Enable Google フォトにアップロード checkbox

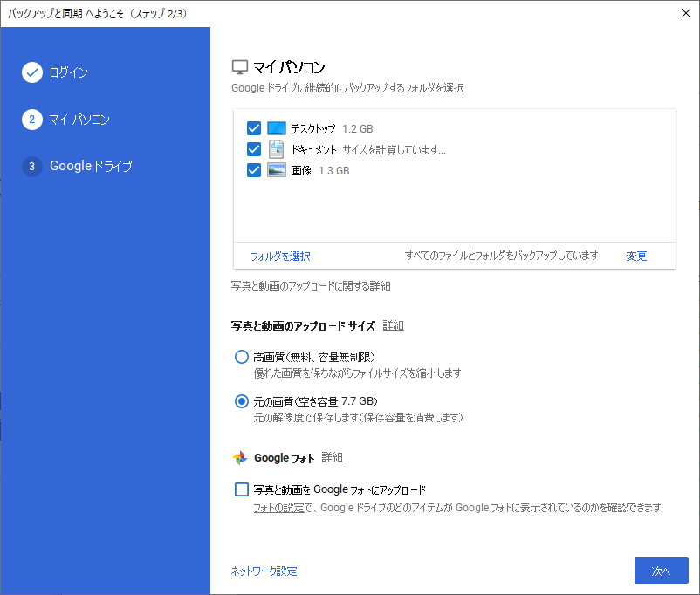[242, 489]
